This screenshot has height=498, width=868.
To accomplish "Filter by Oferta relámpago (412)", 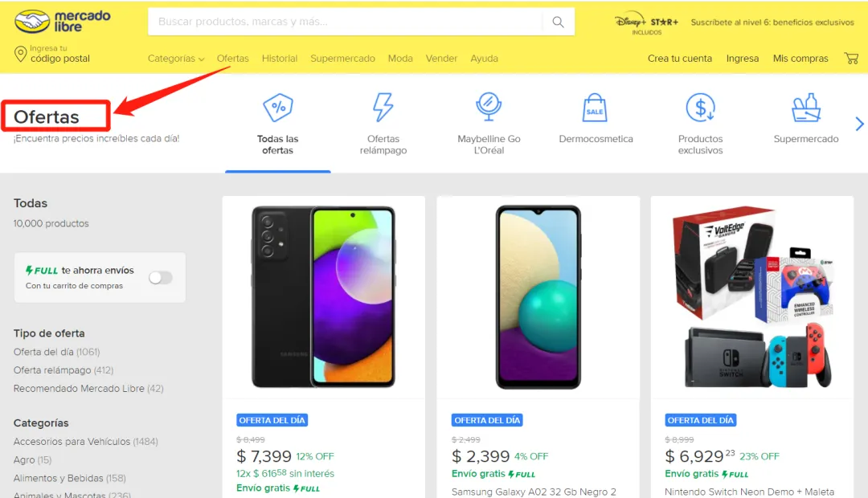I will (x=63, y=370).
